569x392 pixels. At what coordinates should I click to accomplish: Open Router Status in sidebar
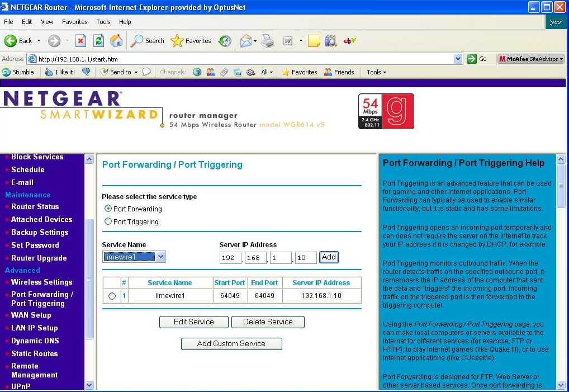coord(35,206)
